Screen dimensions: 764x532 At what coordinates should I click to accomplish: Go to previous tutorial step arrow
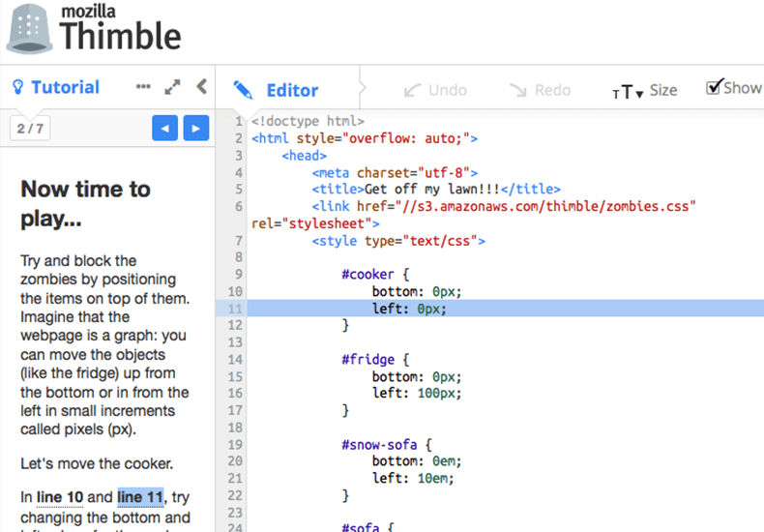tap(164, 128)
